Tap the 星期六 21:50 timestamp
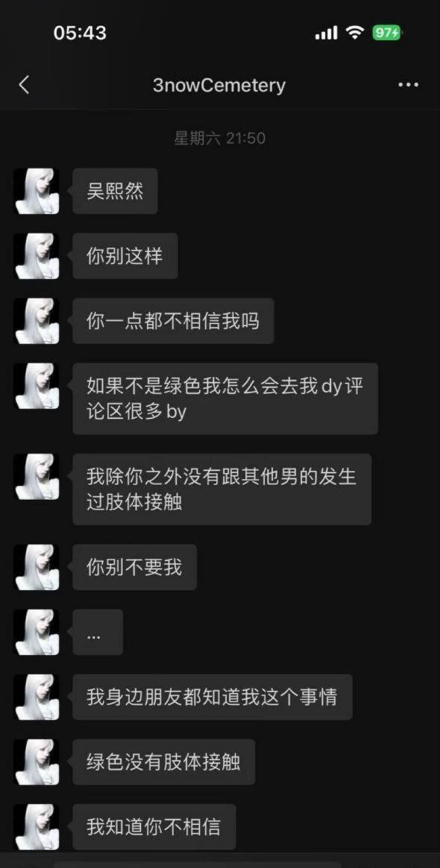 (220, 139)
